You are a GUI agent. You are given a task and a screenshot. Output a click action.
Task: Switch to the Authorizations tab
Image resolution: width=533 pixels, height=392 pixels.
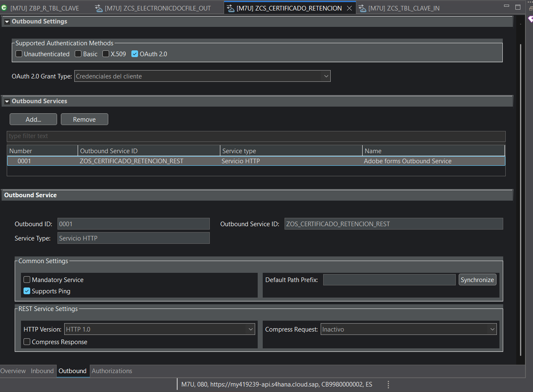pyautogui.click(x=112, y=371)
